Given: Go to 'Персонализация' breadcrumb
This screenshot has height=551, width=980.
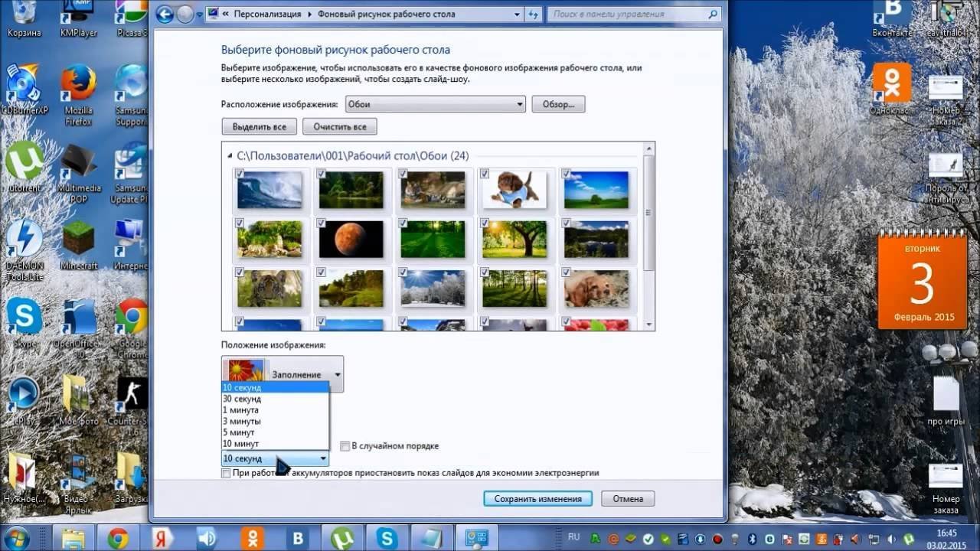Looking at the screenshot, I should [268, 14].
